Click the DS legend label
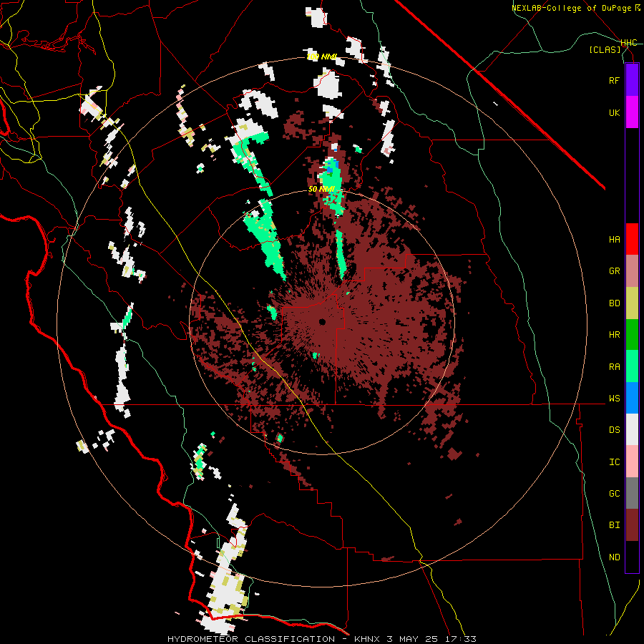Screen dimensions: 644x644 click(614, 429)
